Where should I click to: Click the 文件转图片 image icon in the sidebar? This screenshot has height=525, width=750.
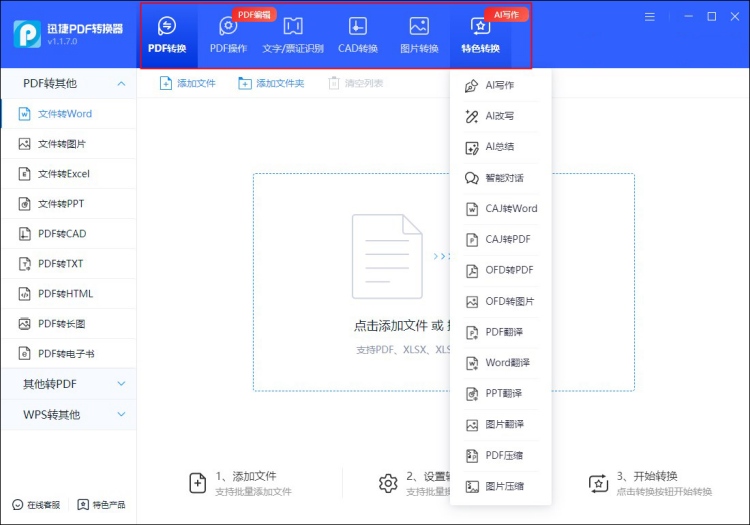coord(24,143)
